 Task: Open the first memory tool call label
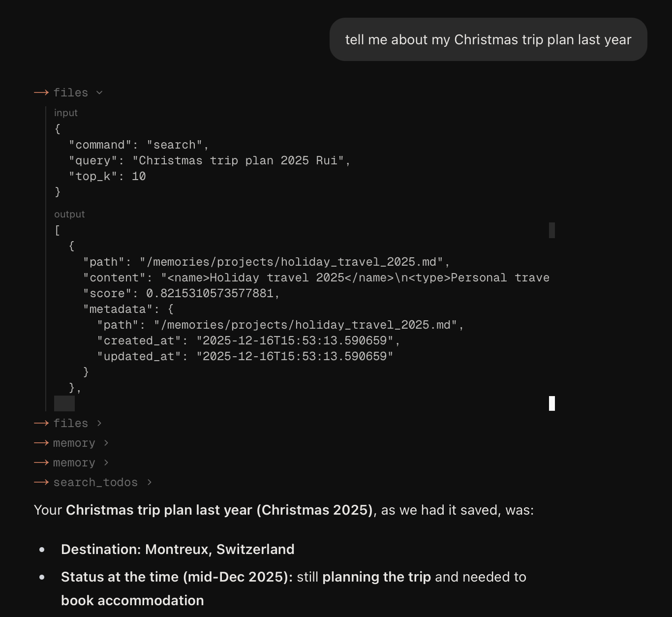(74, 443)
